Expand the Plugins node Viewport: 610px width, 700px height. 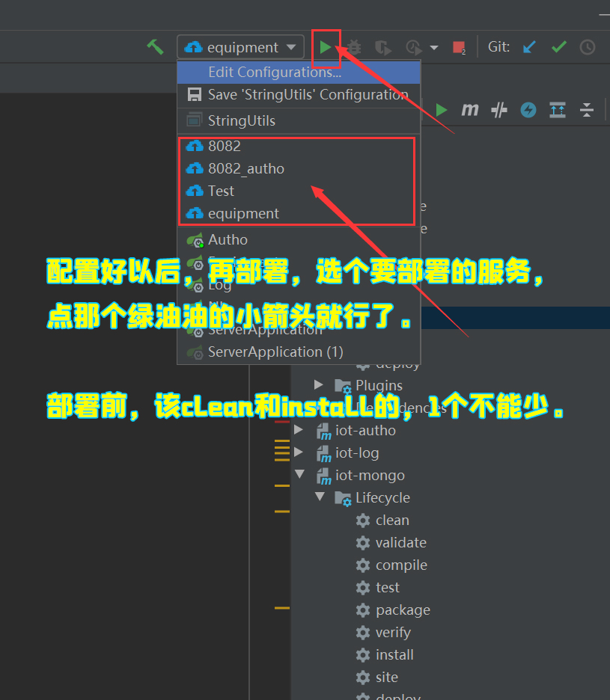[319, 384]
